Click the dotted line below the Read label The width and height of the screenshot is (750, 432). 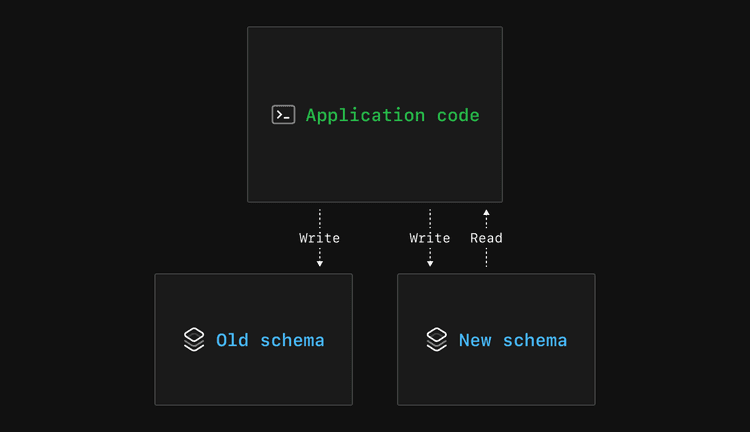pos(486,257)
